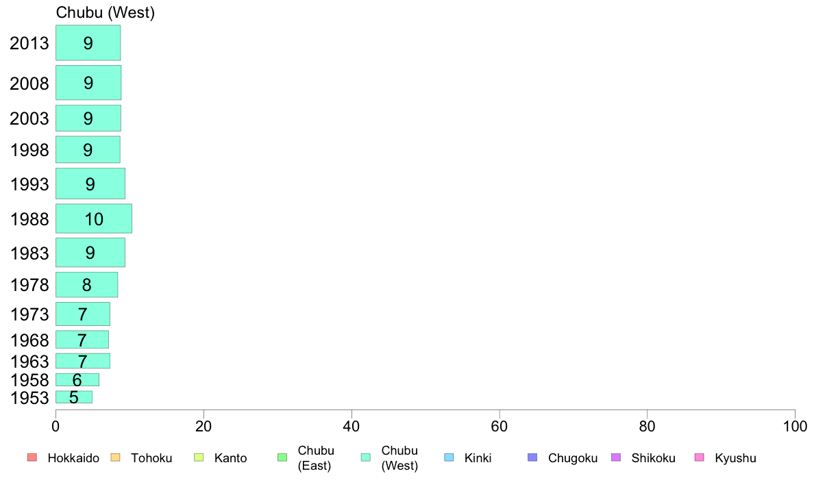The height and width of the screenshot is (504, 814).
Task: Click the Chugoku blue legend swatch
Action: pyautogui.click(x=532, y=457)
